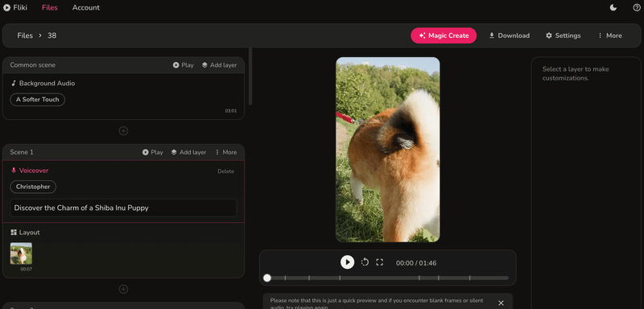Click the playback timeline slider handle

tap(267, 278)
